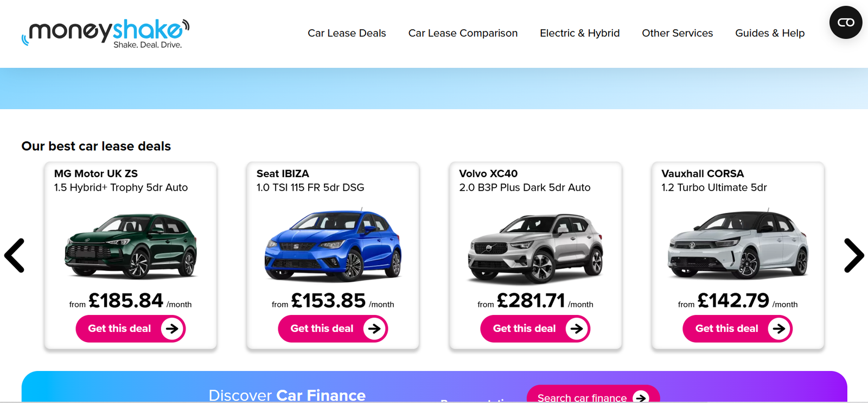The width and height of the screenshot is (868, 403).
Task: Click the arrow inside the MG deal button
Action: (173, 329)
